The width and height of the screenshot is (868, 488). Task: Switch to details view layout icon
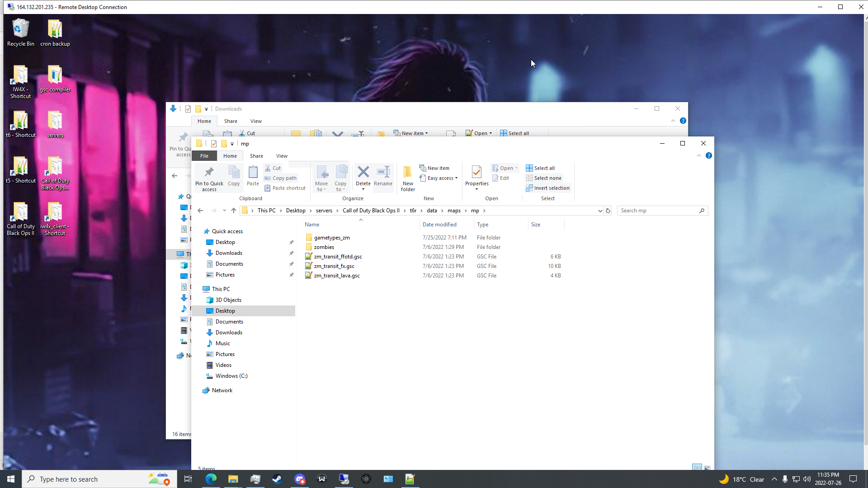(x=697, y=467)
